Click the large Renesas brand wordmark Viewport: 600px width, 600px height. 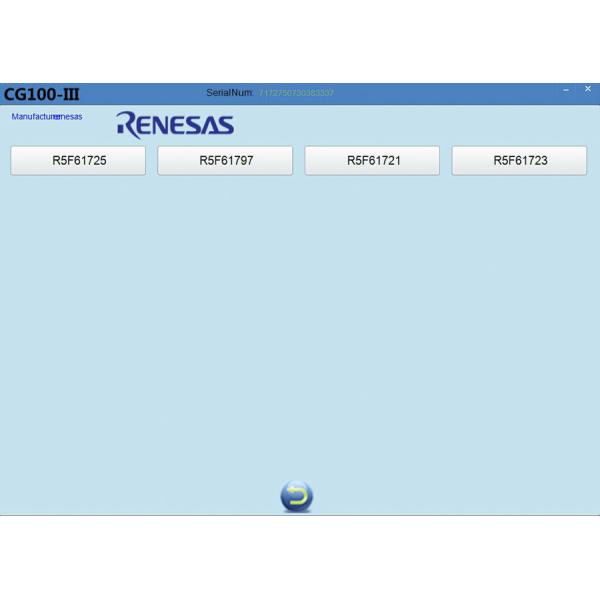pyautogui.click(x=175, y=124)
